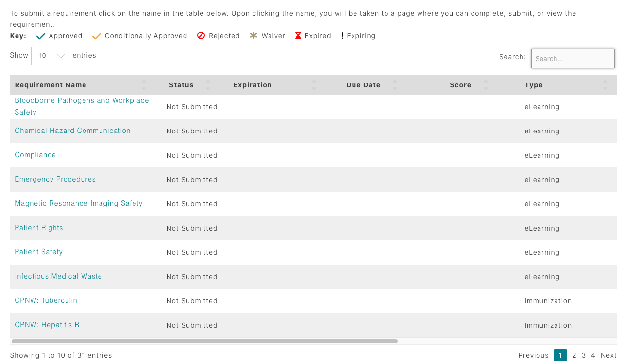The image size is (640, 364).
Task: Click the Rejected icon in the key legend
Action: click(x=201, y=35)
